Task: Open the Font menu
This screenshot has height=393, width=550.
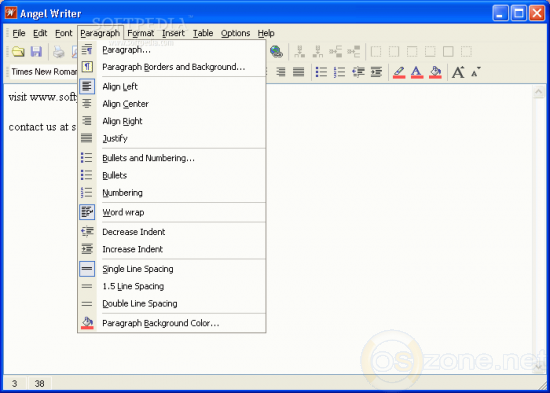Action: (63, 33)
